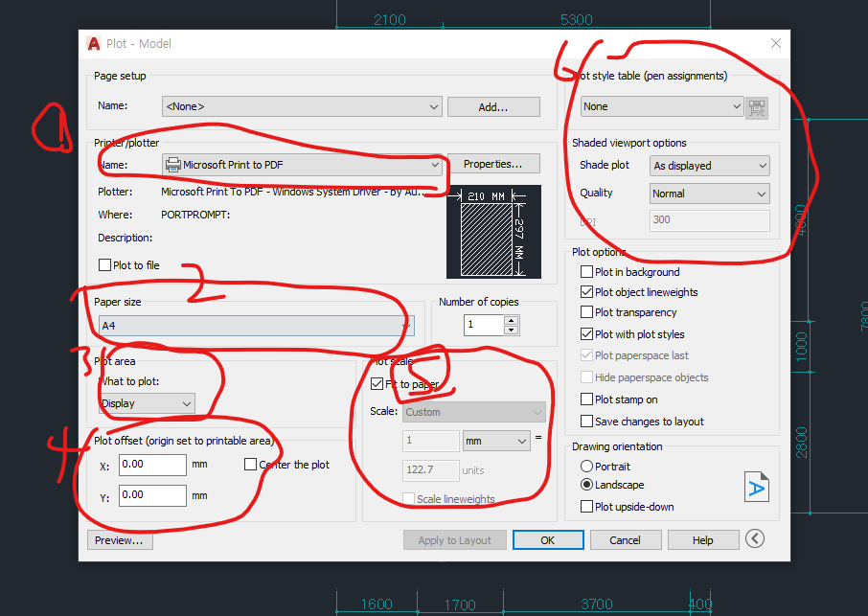Open the What to plot Display dropdown
The image size is (868, 616).
(147, 403)
